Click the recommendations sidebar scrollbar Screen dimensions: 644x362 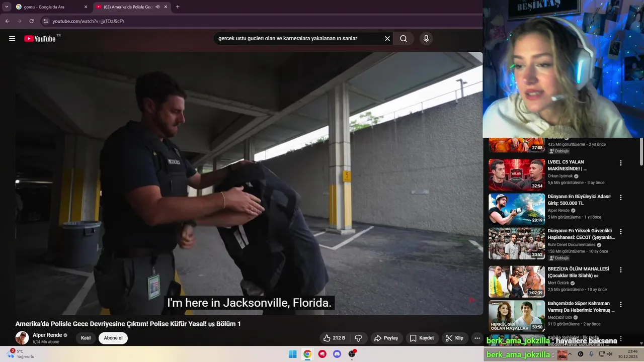[x=641, y=152]
